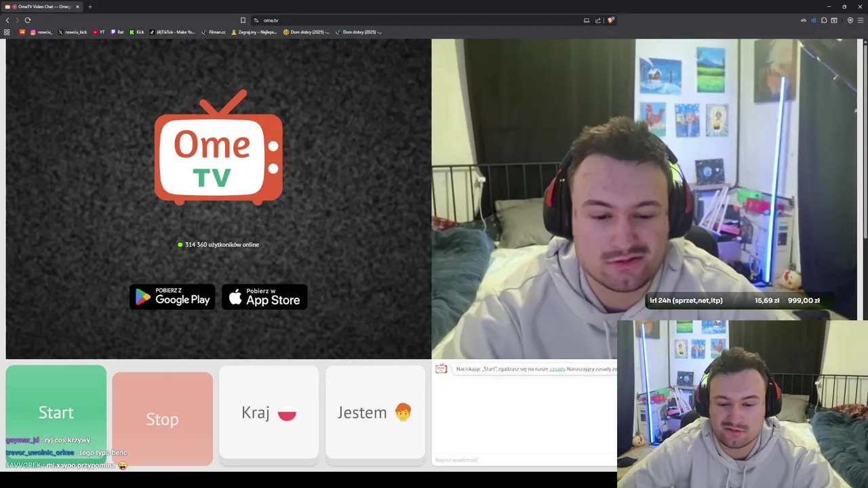
Task: Click the browser forward arrow
Action: tap(17, 20)
